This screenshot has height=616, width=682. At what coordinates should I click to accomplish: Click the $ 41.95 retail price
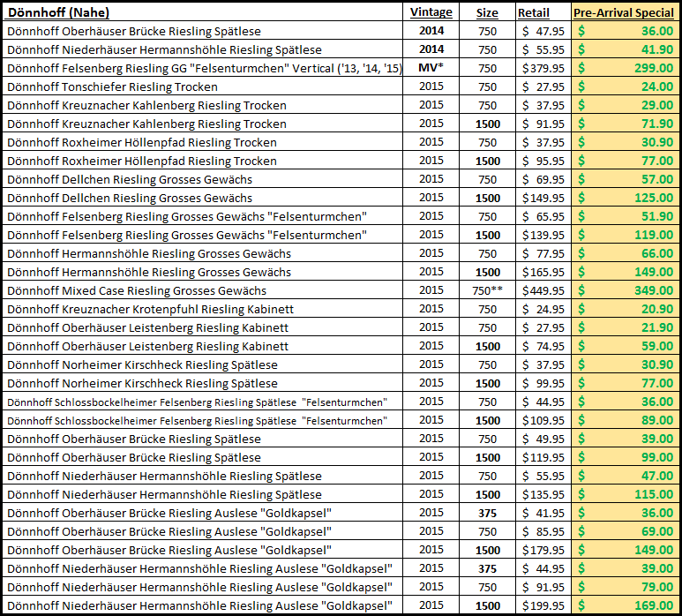[543, 514]
